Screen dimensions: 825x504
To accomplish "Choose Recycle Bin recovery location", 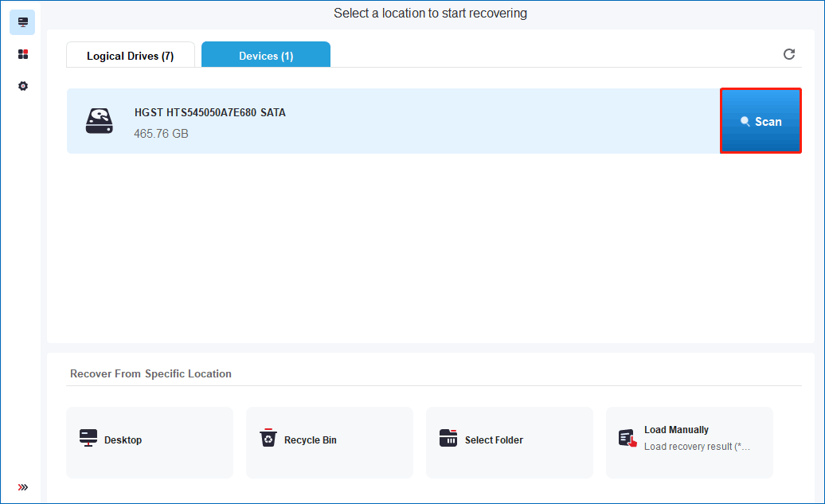I will pyautogui.click(x=330, y=442).
